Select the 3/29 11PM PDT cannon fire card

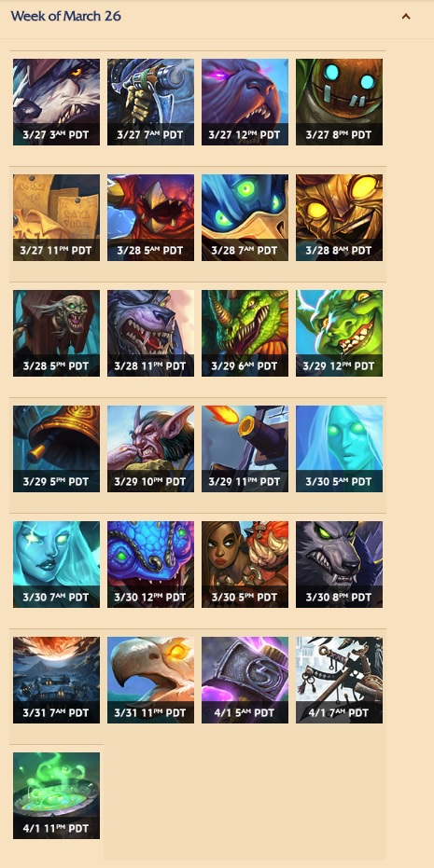(x=245, y=449)
